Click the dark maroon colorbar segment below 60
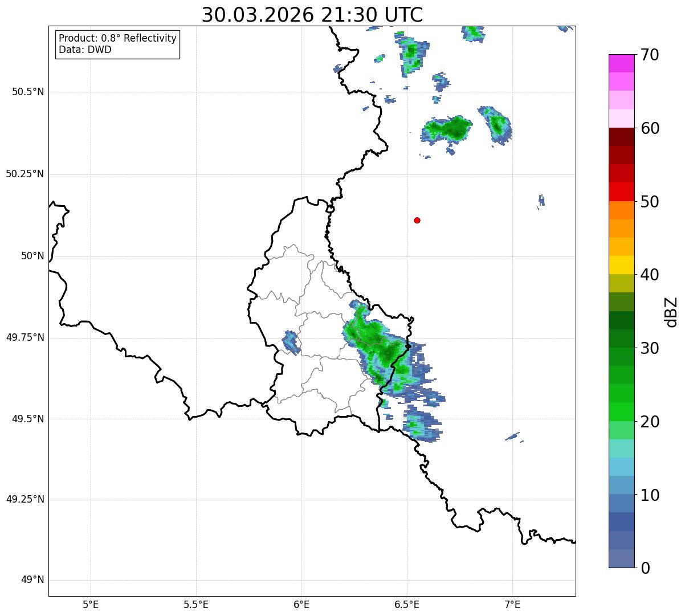 coord(621,137)
